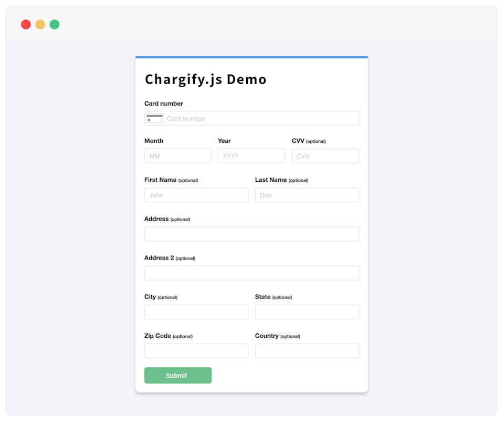The height and width of the screenshot is (423, 504).
Task: Focus the City input field
Action: point(196,312)
